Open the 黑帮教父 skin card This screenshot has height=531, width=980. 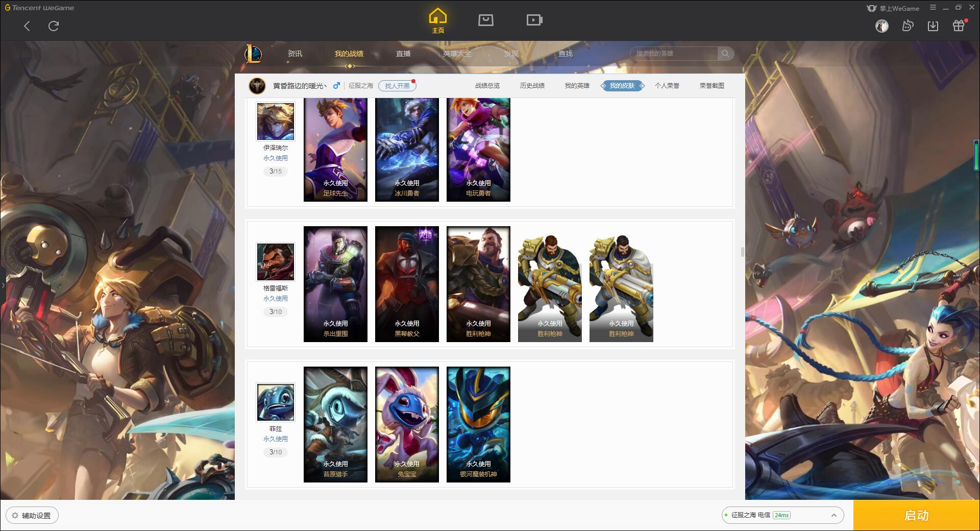pos(407,284)
